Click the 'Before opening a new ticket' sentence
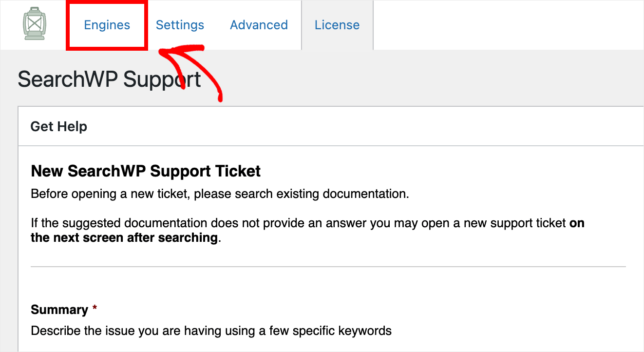The height and width of the screenshot is (352, 644). pos(220,194)
